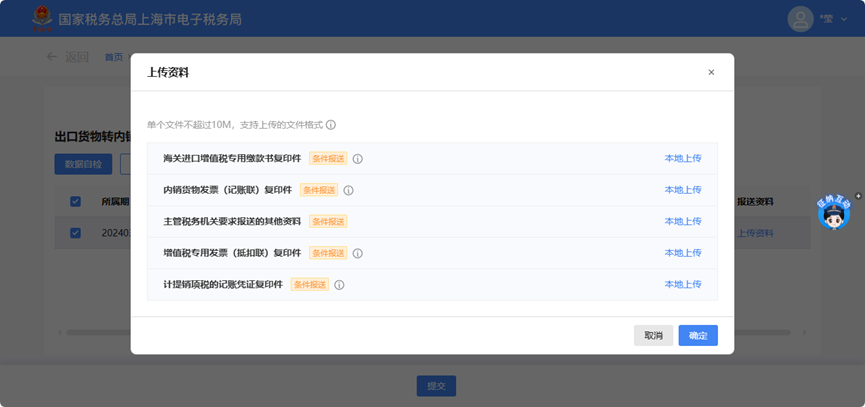Click info icon next to 海关进口增值税专用缴款书复印件
This screenshot has width=865, height=407.
tap(357, 159)
